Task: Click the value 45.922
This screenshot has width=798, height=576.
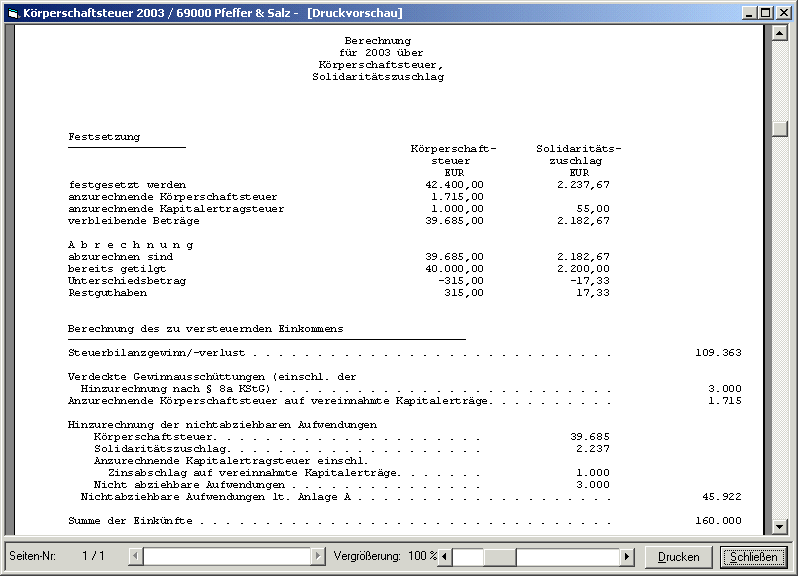Action: tap(722, 497)
